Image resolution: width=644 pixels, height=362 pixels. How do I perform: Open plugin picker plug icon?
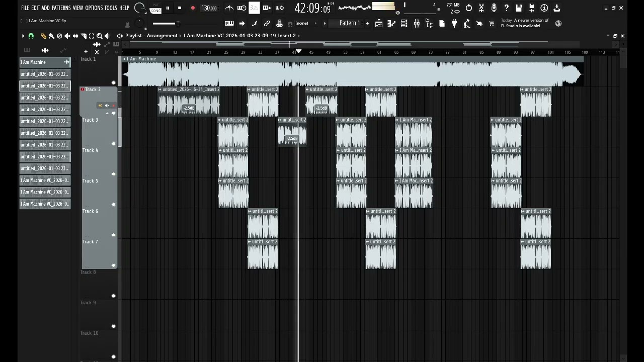click(454, 23)
